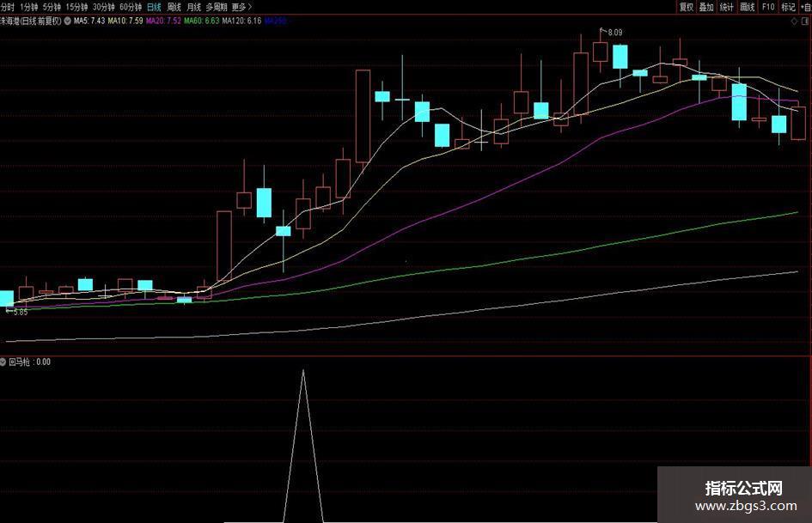Screen dimensions: 812x523
Task: Open the F10 company info
Action: 768,7
